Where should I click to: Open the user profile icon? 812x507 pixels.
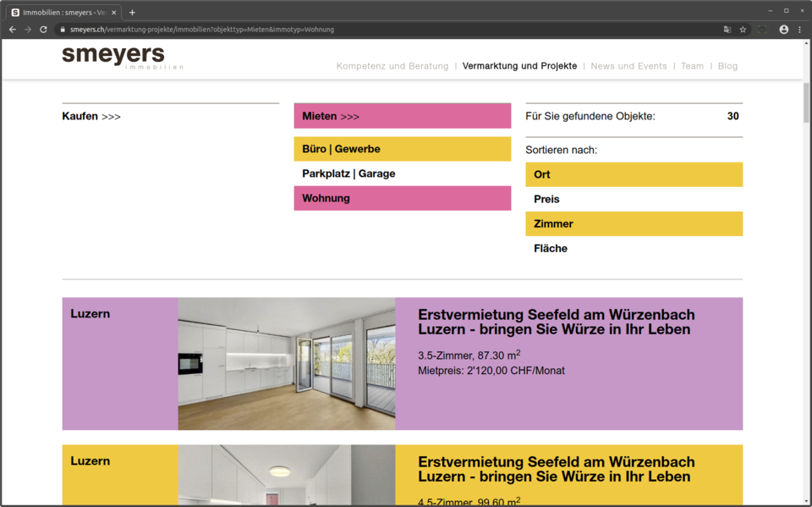click(x=784, y=30)
